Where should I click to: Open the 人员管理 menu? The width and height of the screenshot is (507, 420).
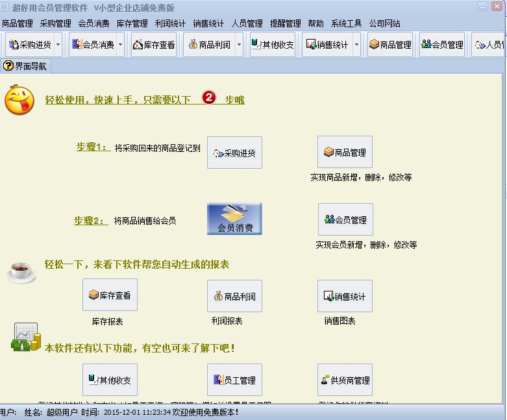tap(247, 23)
